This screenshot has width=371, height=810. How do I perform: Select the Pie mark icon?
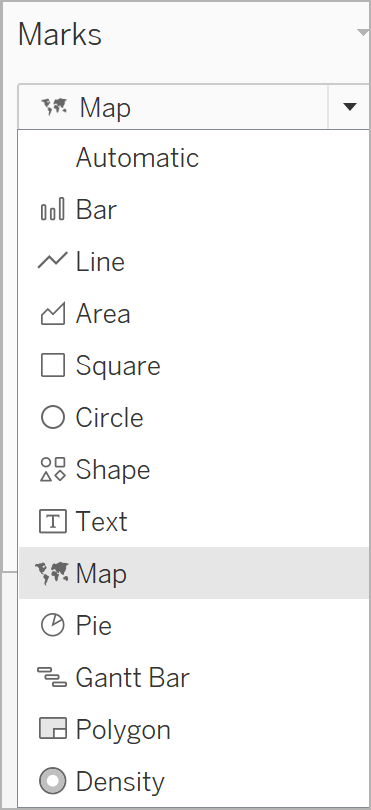pos(53,626)
